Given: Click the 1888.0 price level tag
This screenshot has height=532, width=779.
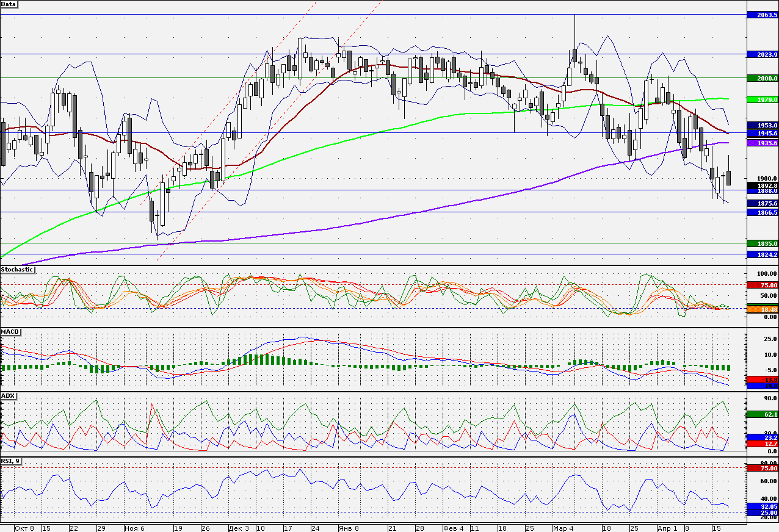Looking at the screenshot, I should 763,190.
